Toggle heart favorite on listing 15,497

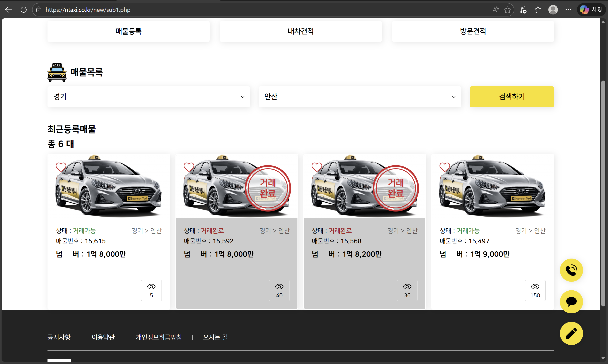pos(445,167)
